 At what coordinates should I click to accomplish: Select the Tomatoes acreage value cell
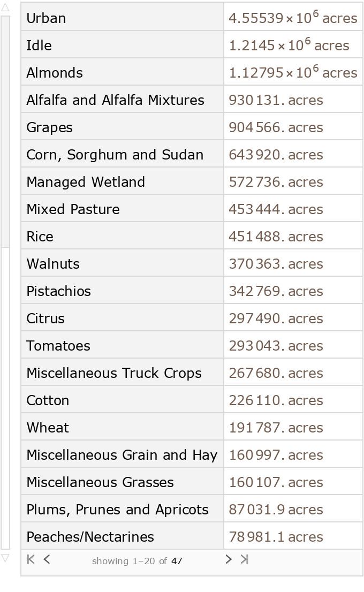[x=276, y=346]
